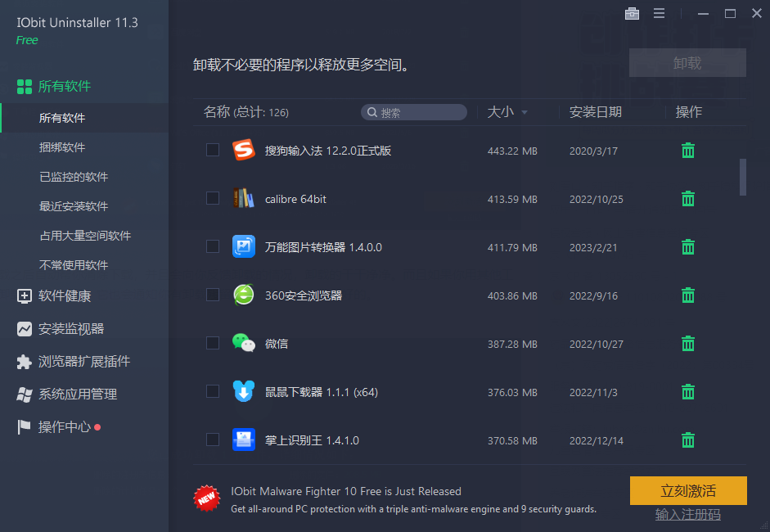Click the software list vertical scrollbar thumb
This screenshot has width=770, height=532.
point(742,177)
